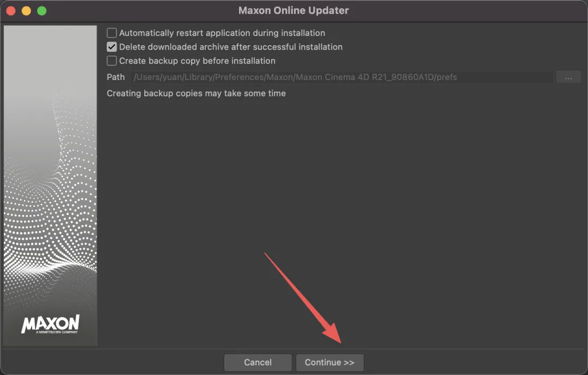
Task: Select the Automatically restart application label text
Action: pyautogui.click(x=222, y=33)
